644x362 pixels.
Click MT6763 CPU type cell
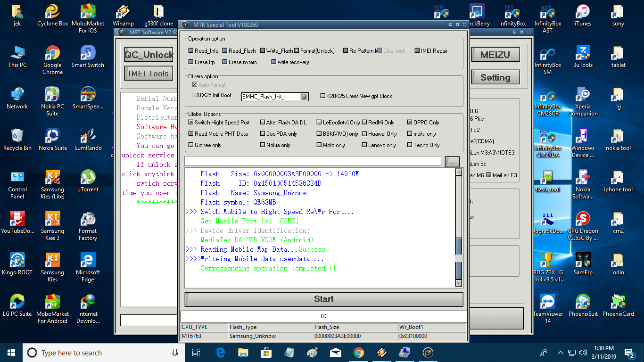coord(205,336)
